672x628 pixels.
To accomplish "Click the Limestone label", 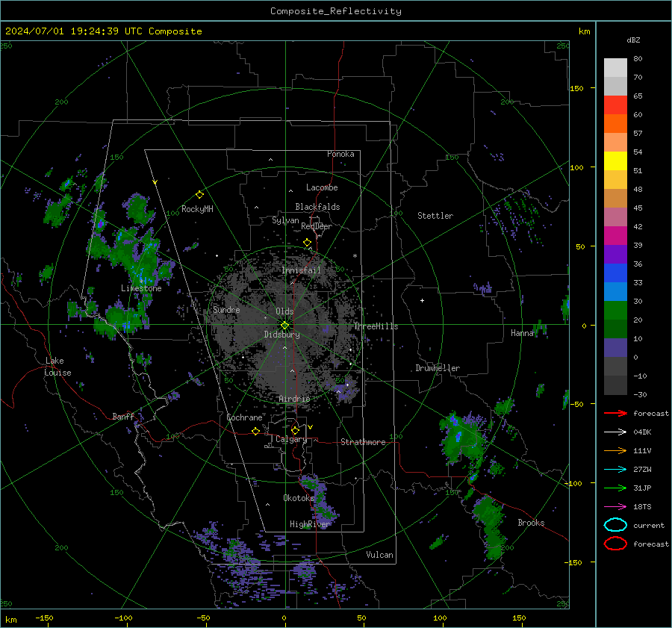I will 141,288.
